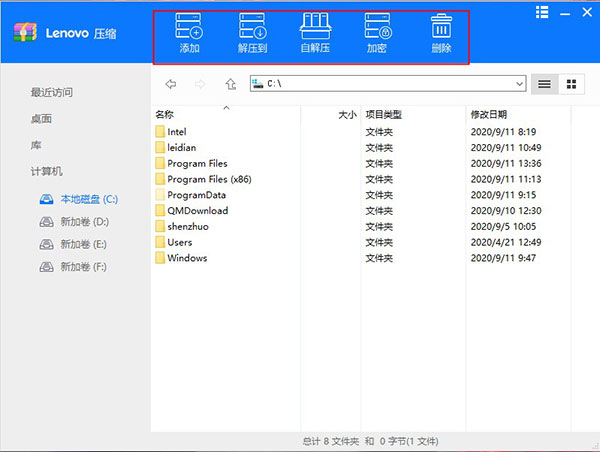Sort by 修改日期 column header

489,114
